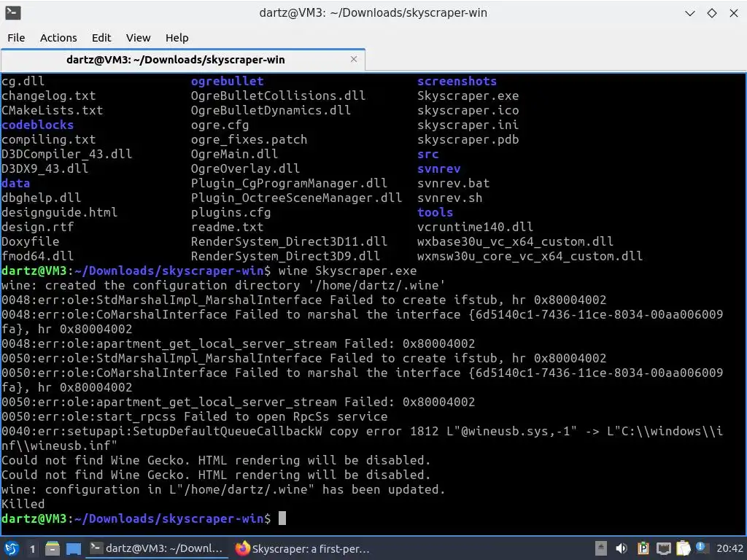Open the file manager launcher in the taskbar
The height and width of the screenshot is (560, 747).
tap(53, 548)
